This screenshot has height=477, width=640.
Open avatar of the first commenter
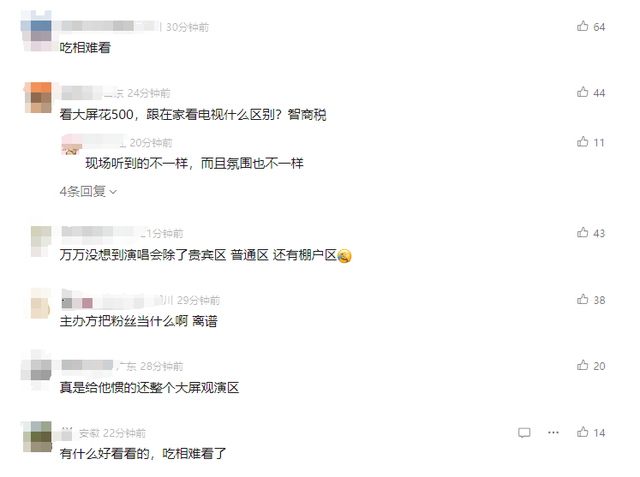36,31
